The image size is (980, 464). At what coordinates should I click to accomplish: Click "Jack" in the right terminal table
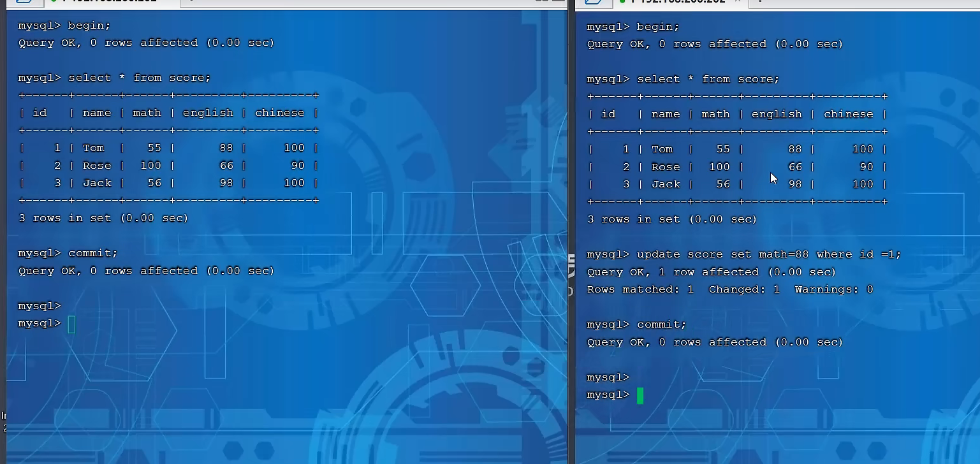[x=666, y=184]
